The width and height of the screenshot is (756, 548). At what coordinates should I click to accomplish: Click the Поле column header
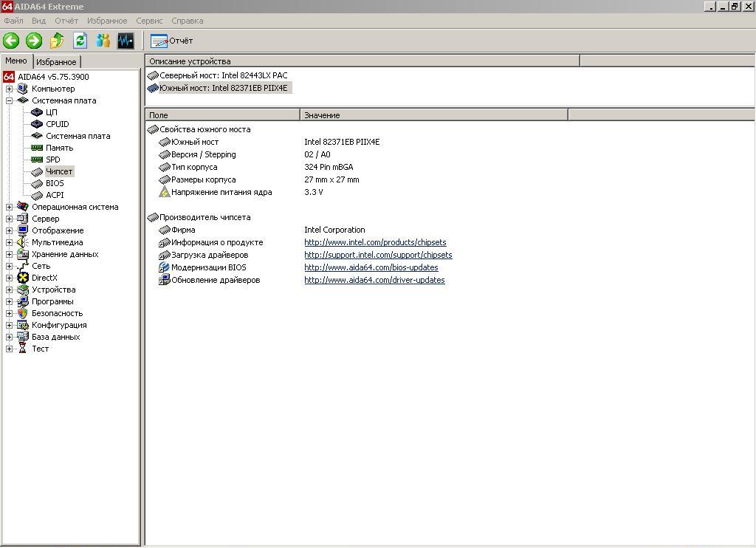click(223, 115)
